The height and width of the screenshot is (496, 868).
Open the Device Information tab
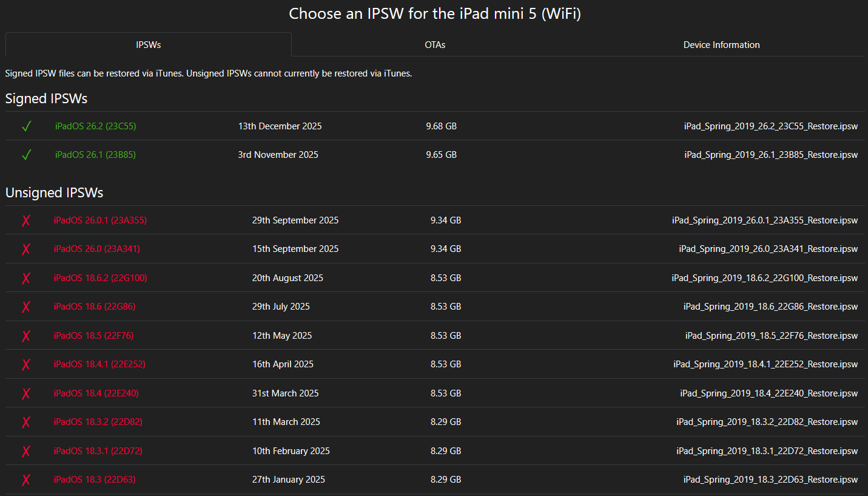click(721, 45)
